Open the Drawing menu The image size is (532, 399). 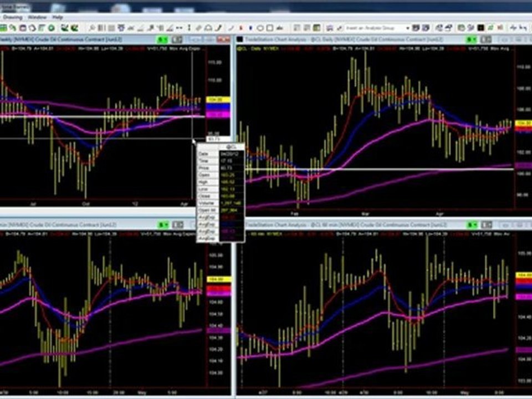pyautogui.click(x=13, y=17)
